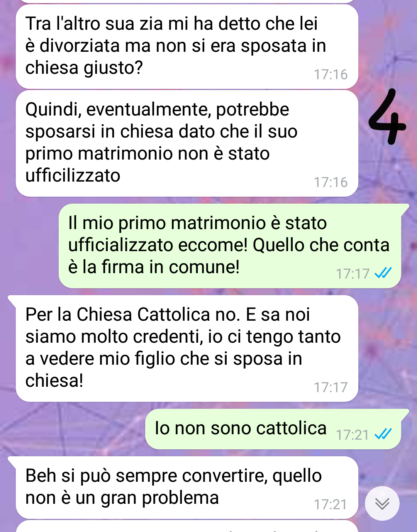Tap the 17:17 timestamp in green matrimonio message

tap(353, 274)
